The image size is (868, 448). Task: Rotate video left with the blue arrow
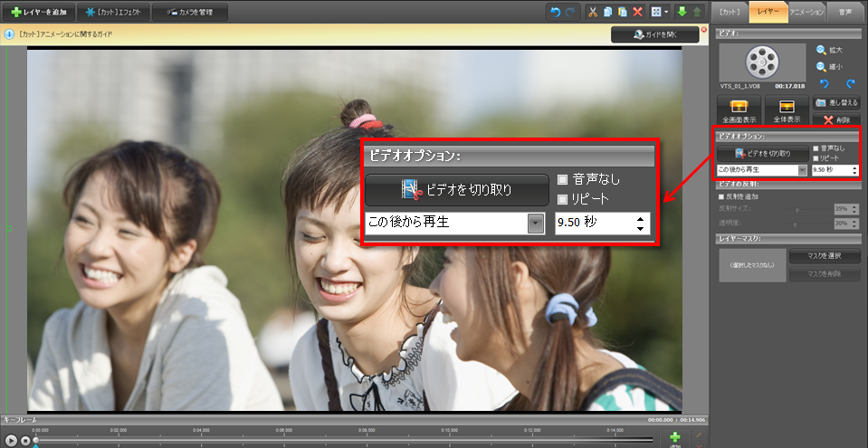822,83
